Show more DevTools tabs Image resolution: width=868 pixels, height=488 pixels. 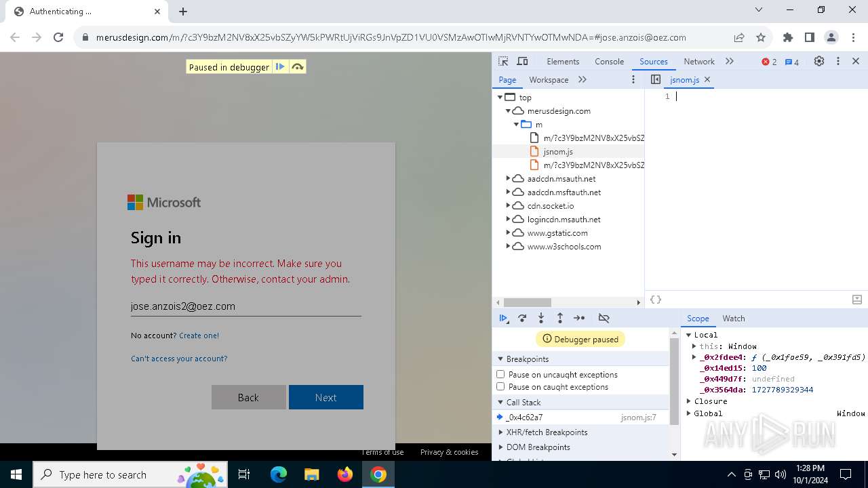(x=730, y=61)
